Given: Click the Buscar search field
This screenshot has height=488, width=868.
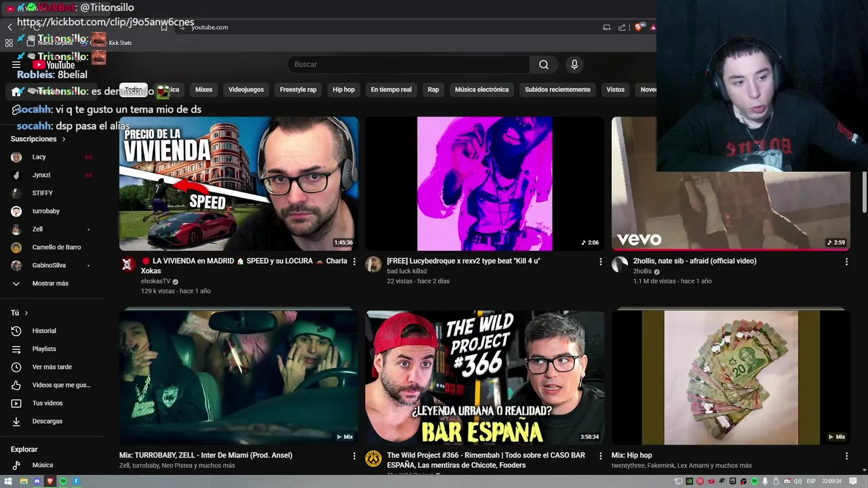Looking at the screenshot, I should coord(408,64).
